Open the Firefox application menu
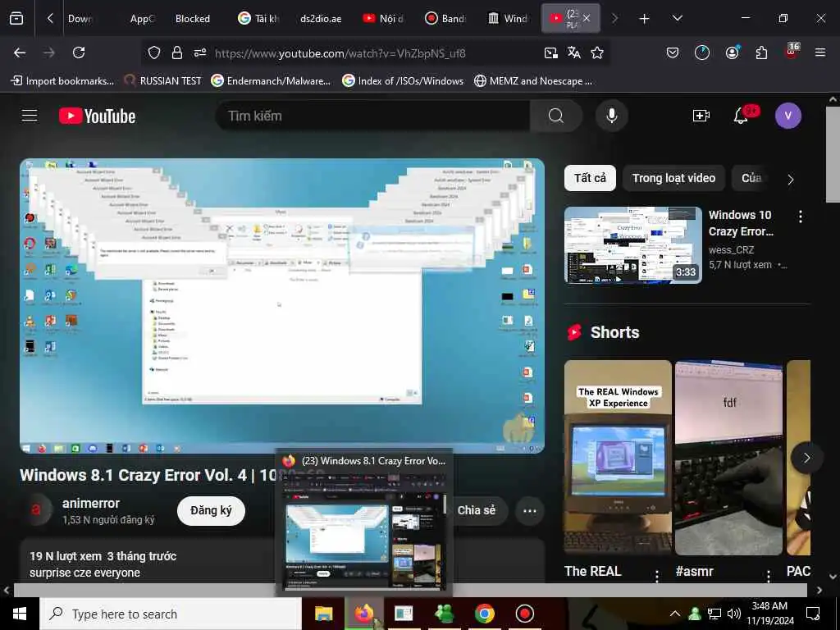 coord(820,52)
